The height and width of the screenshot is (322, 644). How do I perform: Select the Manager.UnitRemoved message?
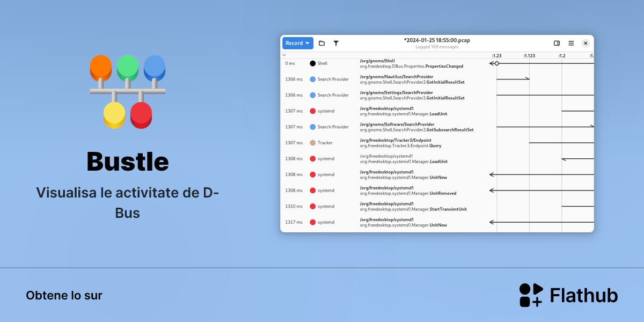(437, 191)
